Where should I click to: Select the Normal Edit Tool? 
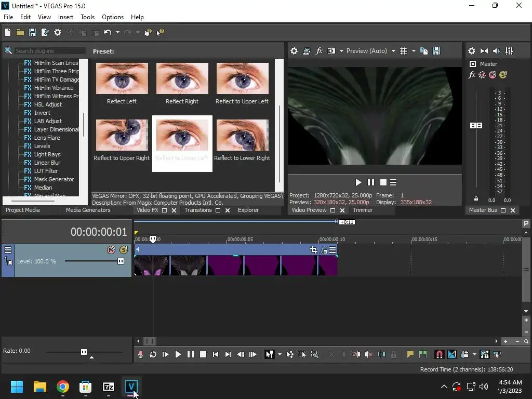270,354
